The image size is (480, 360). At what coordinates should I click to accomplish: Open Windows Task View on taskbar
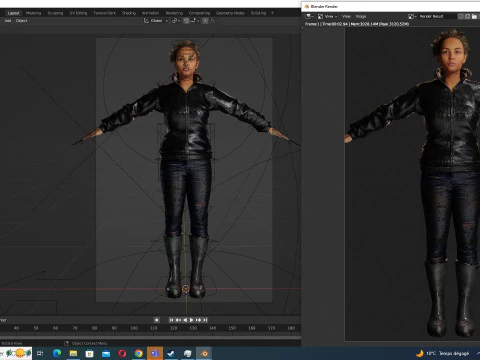pos(40,353)
